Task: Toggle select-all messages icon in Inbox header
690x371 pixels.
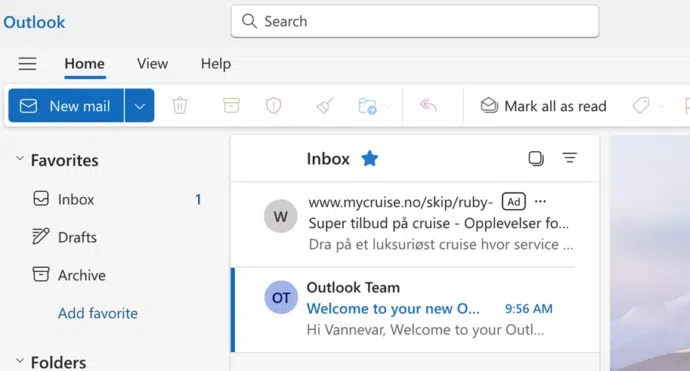Action: [536, 158]
